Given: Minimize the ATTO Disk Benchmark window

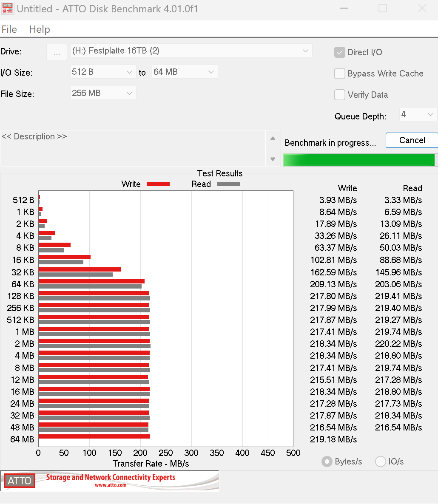Looking at the screenshot, I should pos(344,8).
